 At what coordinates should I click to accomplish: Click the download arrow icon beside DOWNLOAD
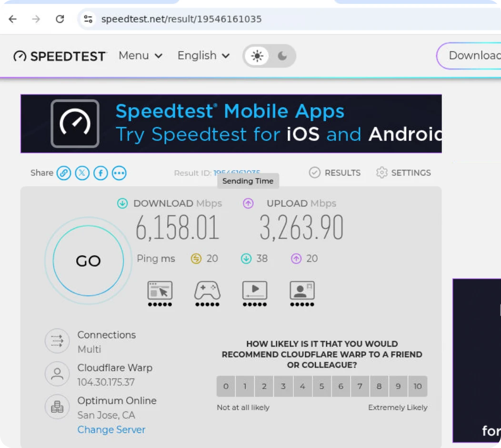coord(122,203)
